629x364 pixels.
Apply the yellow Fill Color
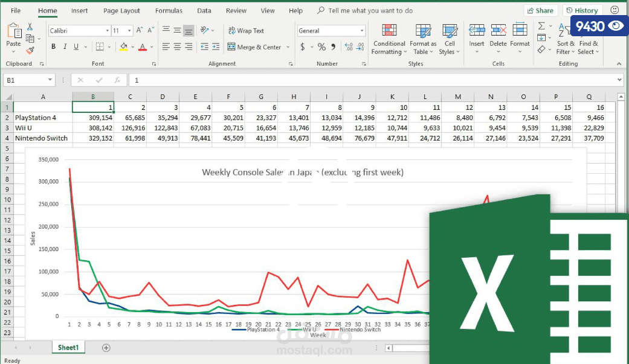(x=123, y=47)
